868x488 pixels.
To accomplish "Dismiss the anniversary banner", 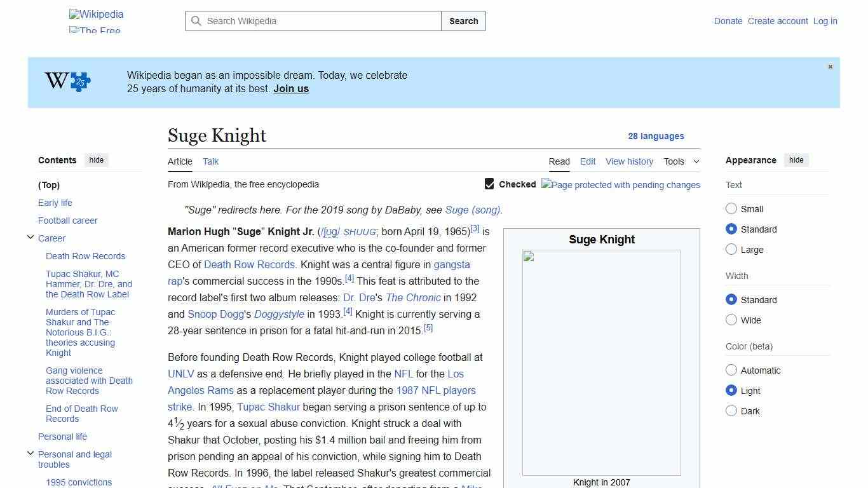I will (x=830, y=66).
